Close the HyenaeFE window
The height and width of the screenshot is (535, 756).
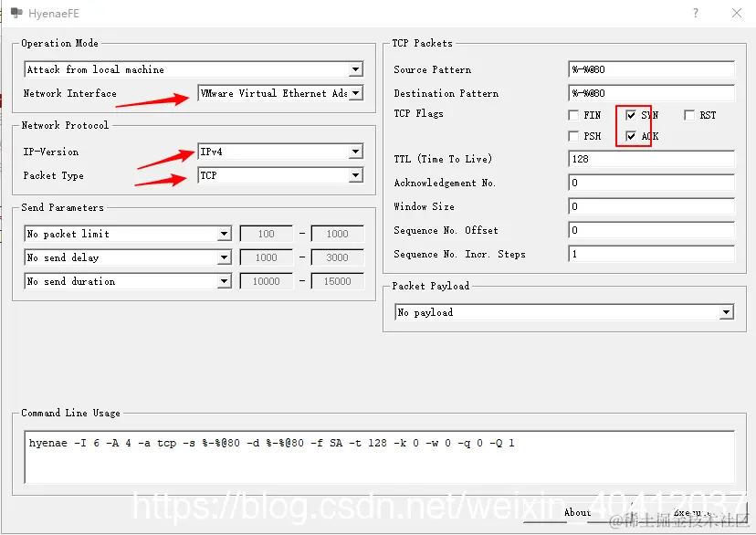[x=736, y=13]
